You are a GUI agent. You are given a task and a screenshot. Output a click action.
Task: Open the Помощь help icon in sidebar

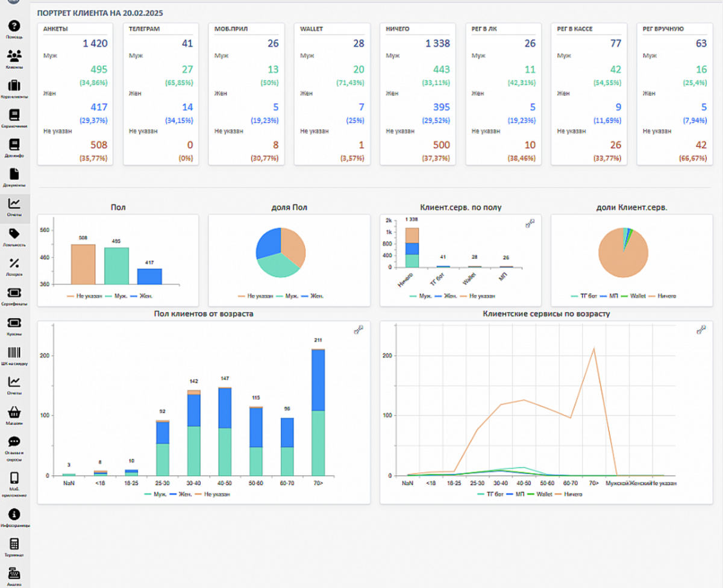[14, 27]
